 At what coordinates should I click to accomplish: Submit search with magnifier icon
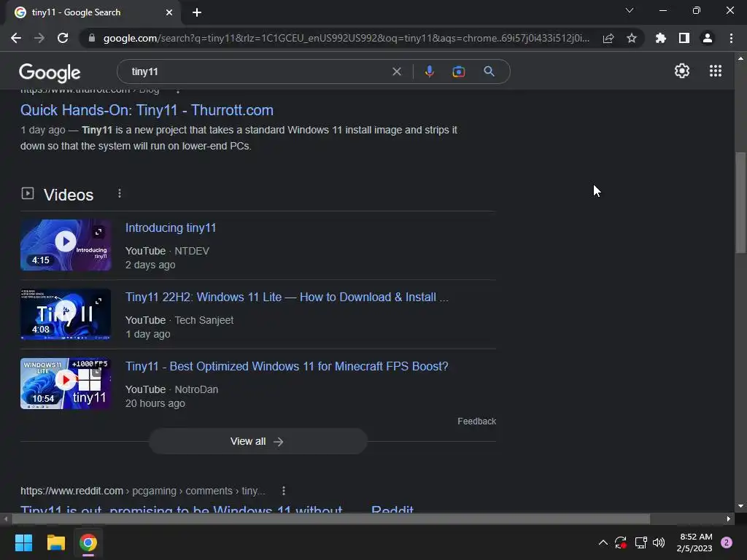coord(489,71)
